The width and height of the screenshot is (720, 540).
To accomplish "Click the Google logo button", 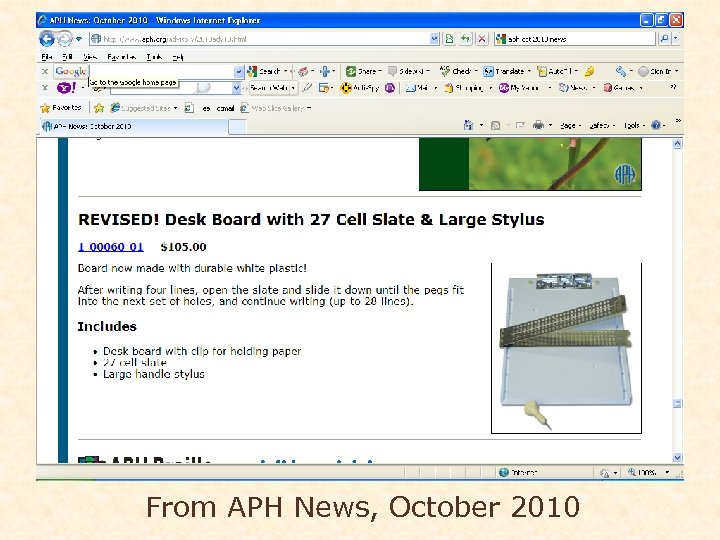I will [x=70, y=71].
